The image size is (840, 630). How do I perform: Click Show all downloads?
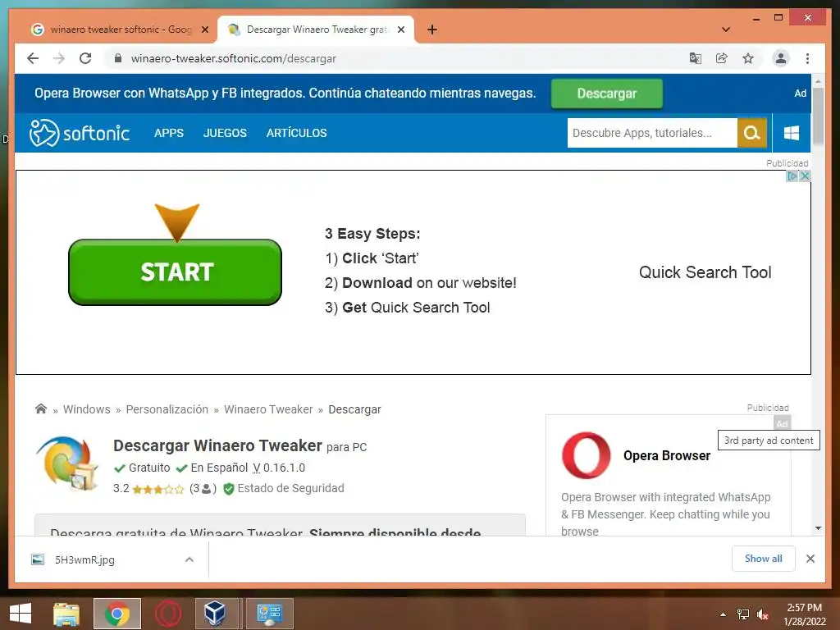tap(764, 559)
